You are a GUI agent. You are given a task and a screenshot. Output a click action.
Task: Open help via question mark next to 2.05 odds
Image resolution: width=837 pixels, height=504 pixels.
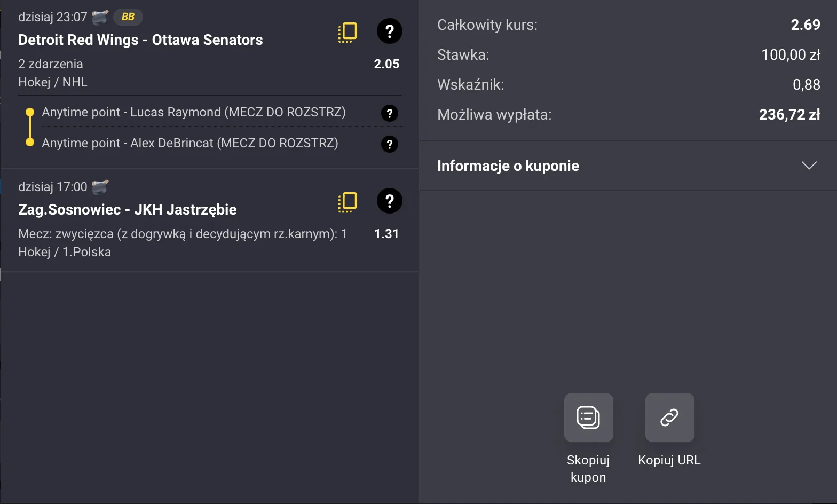[x=389, y=31]
